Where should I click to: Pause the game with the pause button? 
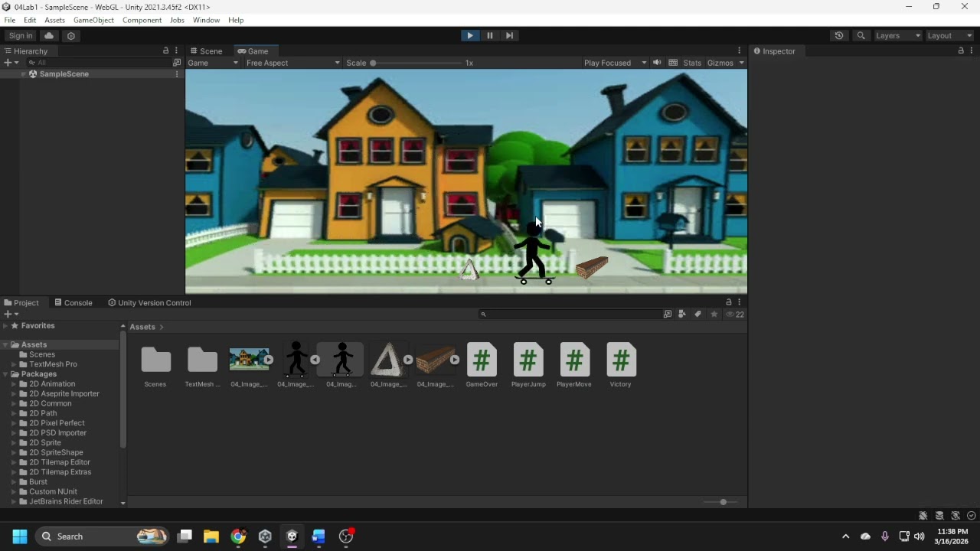click(x=490, y=35)
